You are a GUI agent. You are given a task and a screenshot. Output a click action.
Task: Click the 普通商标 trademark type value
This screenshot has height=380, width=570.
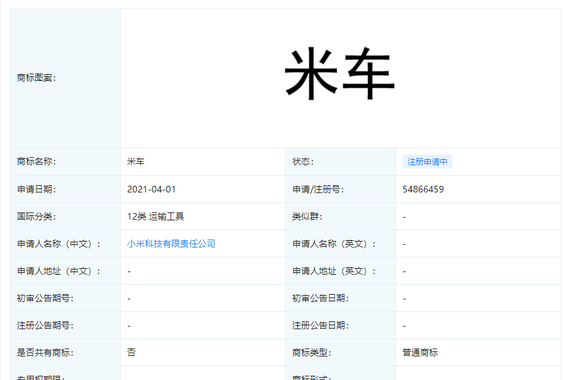pyautogui.click(x=420, y=352)
